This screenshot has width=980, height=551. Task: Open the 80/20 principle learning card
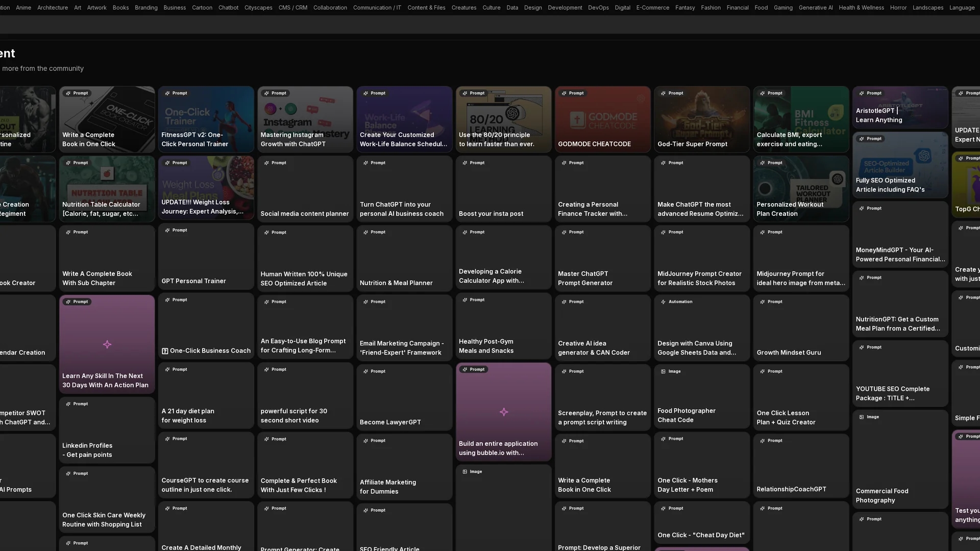(x=503, y=119)
